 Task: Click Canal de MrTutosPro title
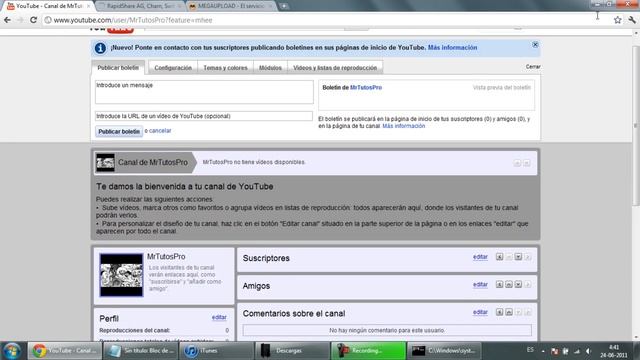coord(153,162)
